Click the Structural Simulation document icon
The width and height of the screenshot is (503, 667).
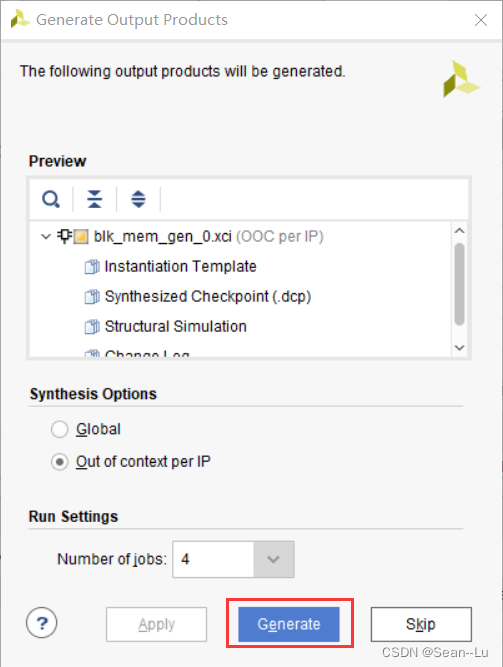tap(92, 327)
